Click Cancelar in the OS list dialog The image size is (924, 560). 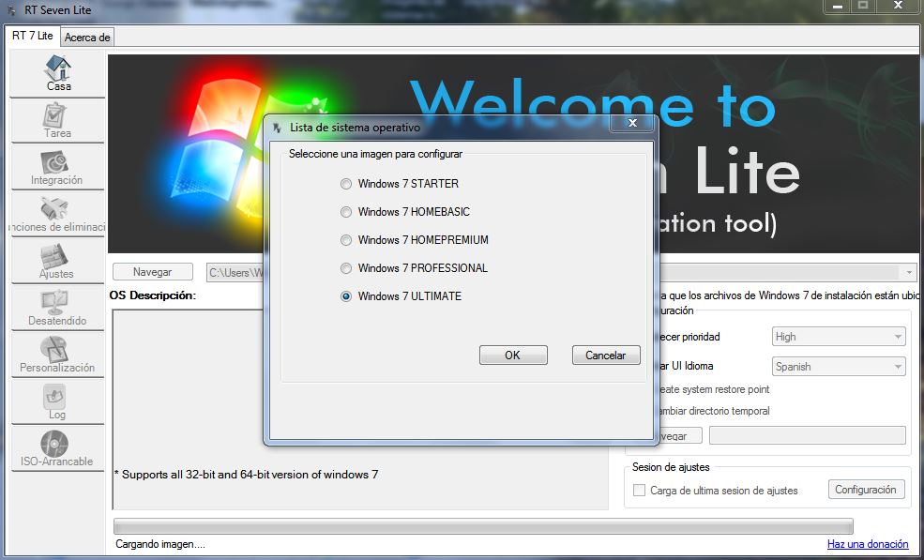click(606, 355)
